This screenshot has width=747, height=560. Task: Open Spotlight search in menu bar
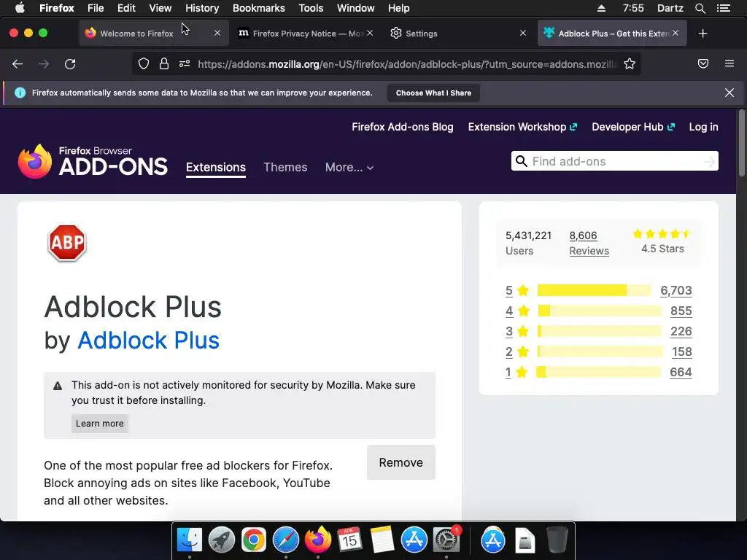coord(700,8)
